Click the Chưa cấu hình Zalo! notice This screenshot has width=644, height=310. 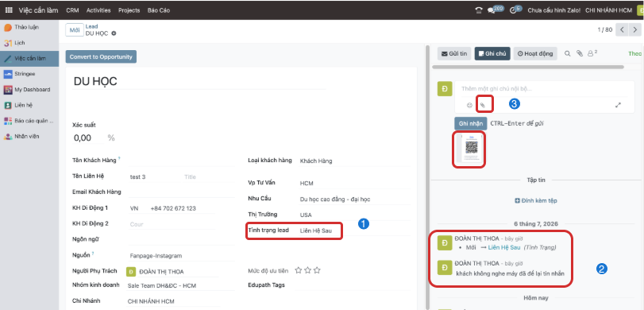coord(553,10)
